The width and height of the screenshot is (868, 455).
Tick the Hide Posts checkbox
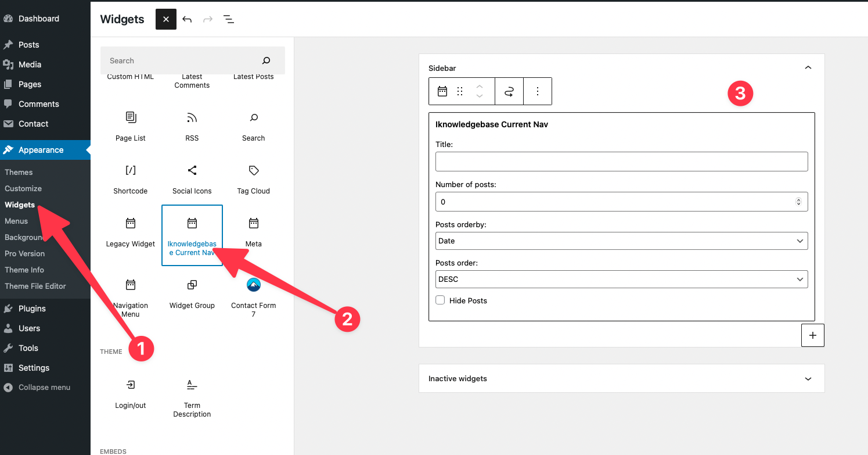click(441, 300)
